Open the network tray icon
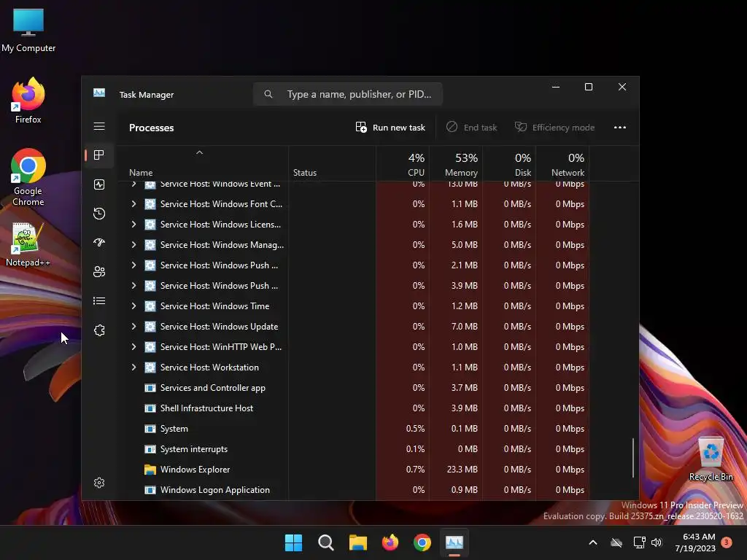The image size is (747, 560). click(639, 542)
